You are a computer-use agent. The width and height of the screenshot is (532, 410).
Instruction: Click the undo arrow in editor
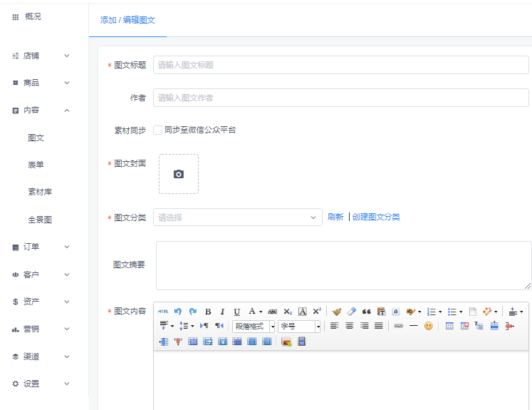[178, 312]
